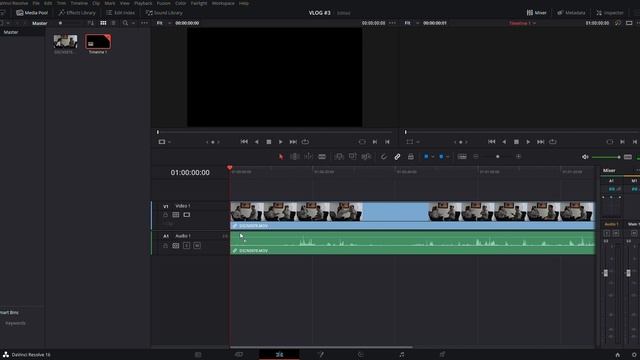The width and height of the screenshot is (640, 360).
Task: Click the timeline zoom-in plus button
Action: (518, 157)
